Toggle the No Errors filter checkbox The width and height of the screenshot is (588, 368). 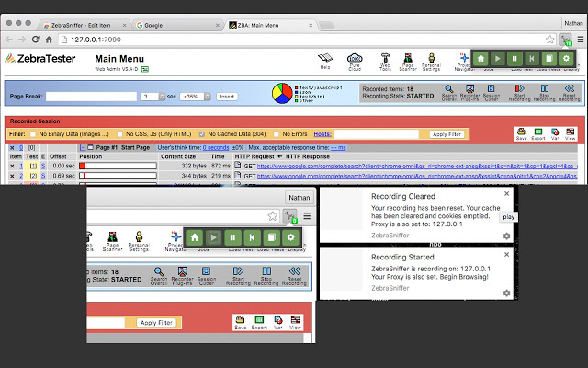[x=277, y=134]
